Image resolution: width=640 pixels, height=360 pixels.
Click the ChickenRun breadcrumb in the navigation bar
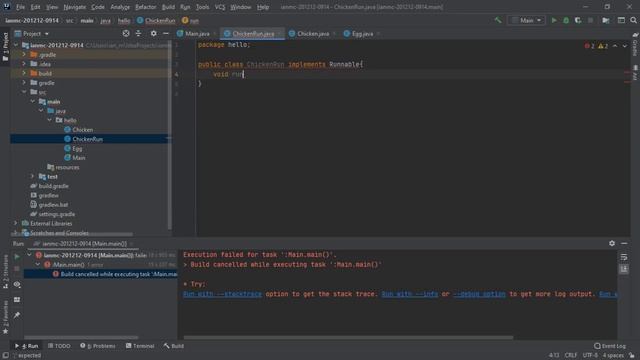point(156,20)
